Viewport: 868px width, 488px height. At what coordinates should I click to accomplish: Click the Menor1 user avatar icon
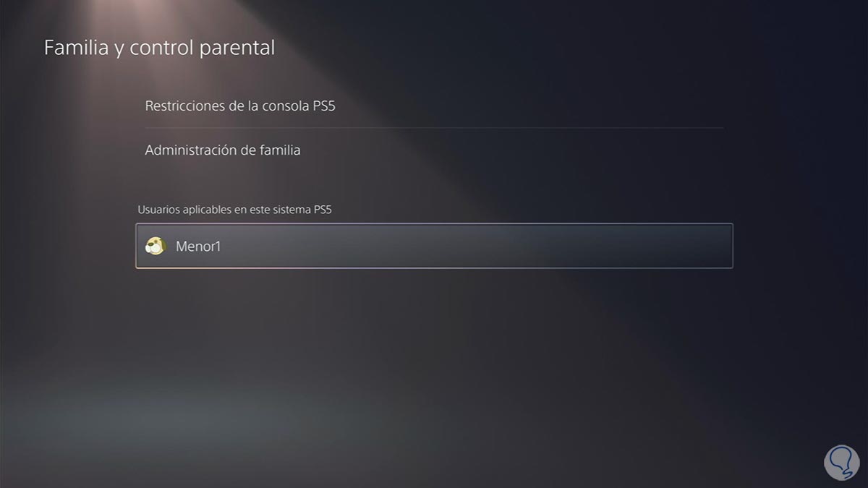[x=156, y=247]
